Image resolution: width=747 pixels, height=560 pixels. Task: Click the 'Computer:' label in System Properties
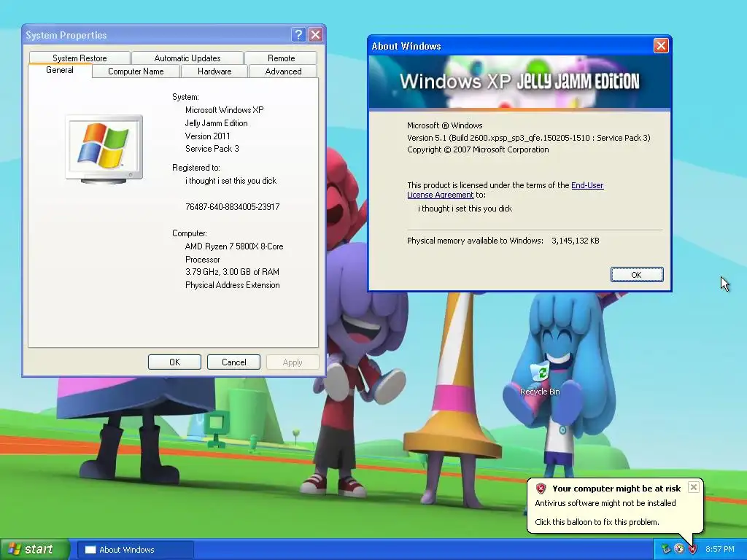[x=189, y=233]
